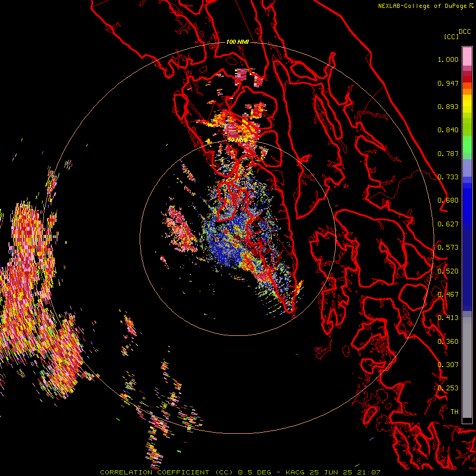Select the 0.253 legend value
This screenshot has width=476, height=476.
448,388
